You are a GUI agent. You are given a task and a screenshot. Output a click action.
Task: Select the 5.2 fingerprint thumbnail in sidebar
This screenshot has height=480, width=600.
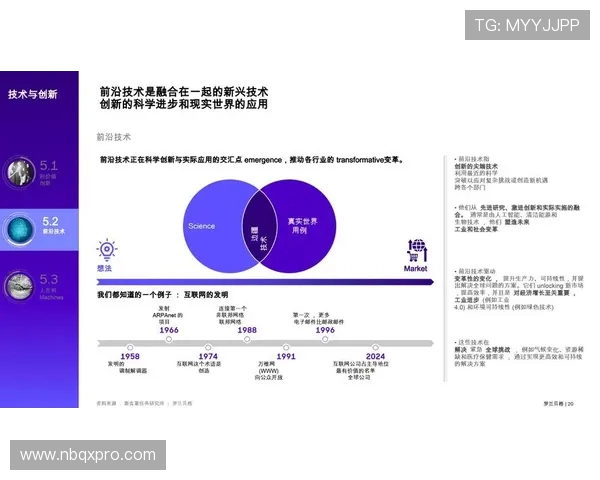tap(20, 230)
